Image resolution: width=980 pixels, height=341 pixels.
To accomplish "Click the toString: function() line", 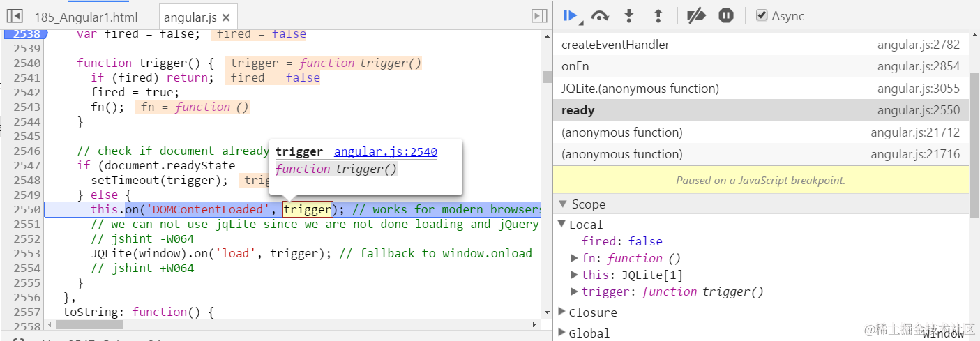I will [138, 312].
